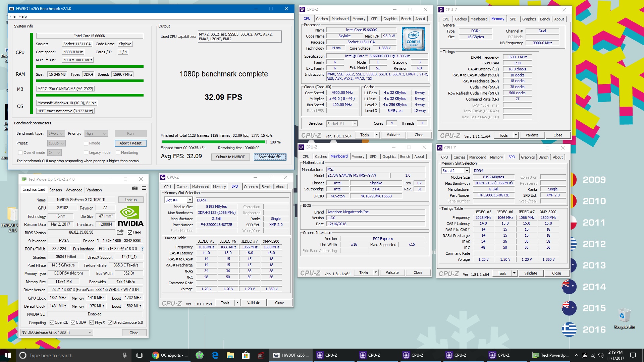Click the Save data file button
Viewport: 644px width, 362px height.
270,157
